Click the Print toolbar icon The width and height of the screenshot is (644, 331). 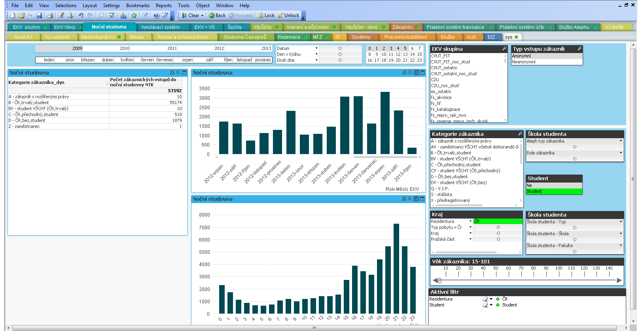pos(50,15)
